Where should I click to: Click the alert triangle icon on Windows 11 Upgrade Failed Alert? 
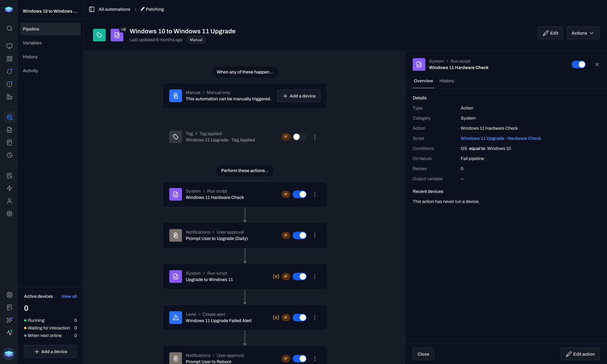pos(176,318)
